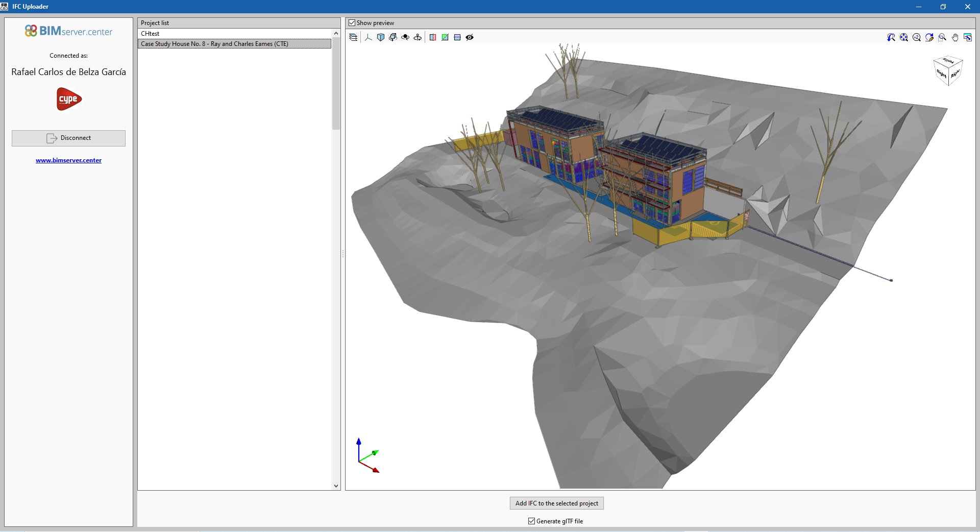Activate the x2 zoom icon
980x532 pixels.
pyautogui.click(x=917, y=37)
